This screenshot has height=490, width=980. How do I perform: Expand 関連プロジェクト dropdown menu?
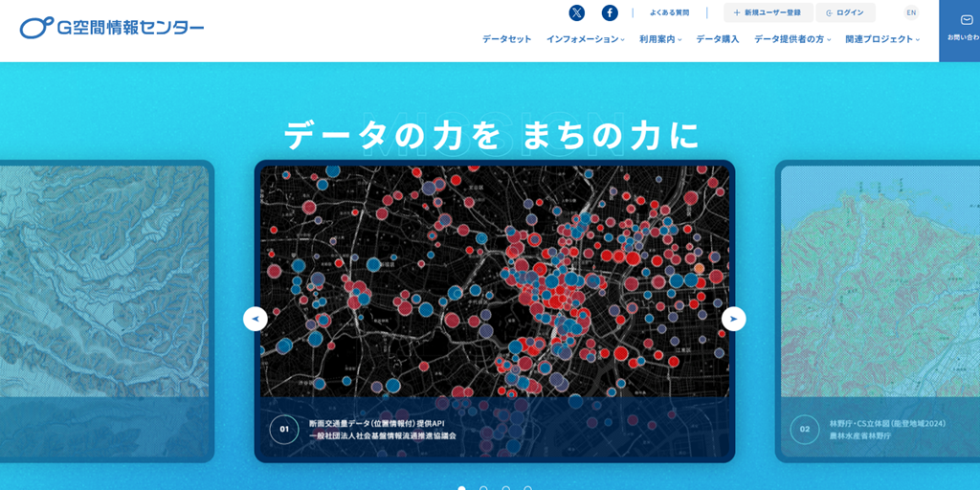tap(882, 38)
